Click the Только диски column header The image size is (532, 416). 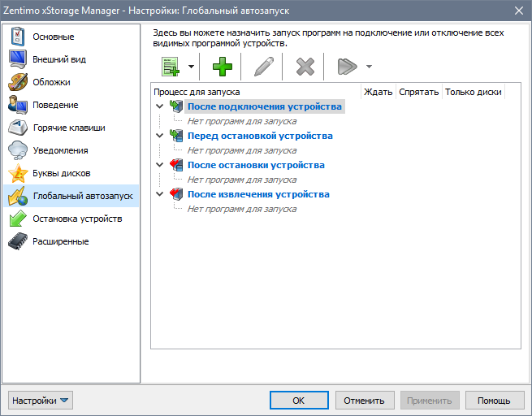pyautogui.click(x=474, y=92)
